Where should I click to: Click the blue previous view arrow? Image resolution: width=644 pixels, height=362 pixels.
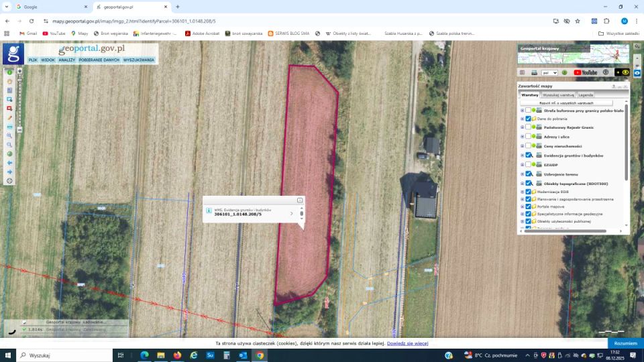tap(9, 163)
